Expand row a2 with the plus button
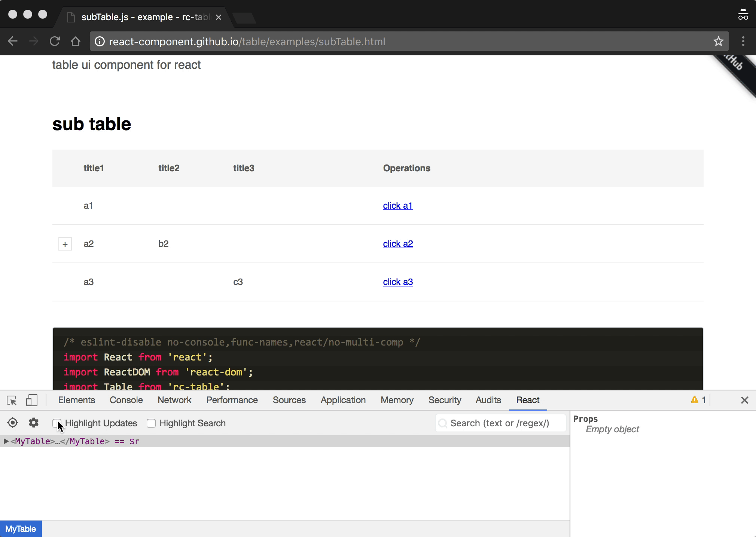756x537 pixels. pyautogui.click(x=65, y=244)
